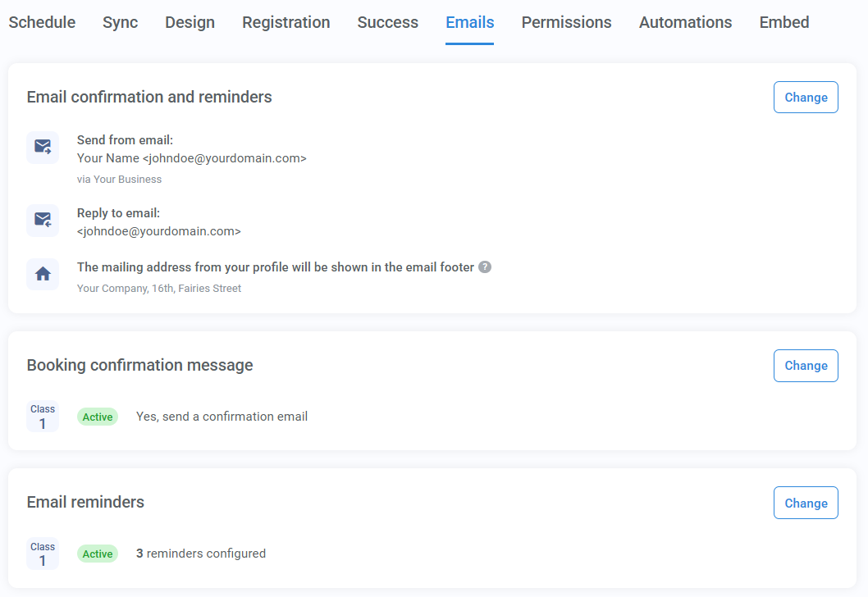Screen dimensions: 868x597
Task: Open the Embed tab
Action: pos(783,22)
